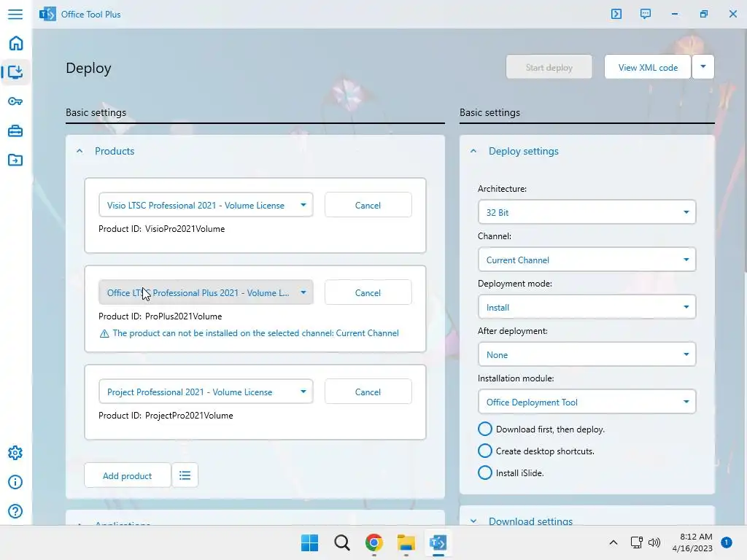Click the warning triangle icon on ProPlus product

tap(104, 334)
